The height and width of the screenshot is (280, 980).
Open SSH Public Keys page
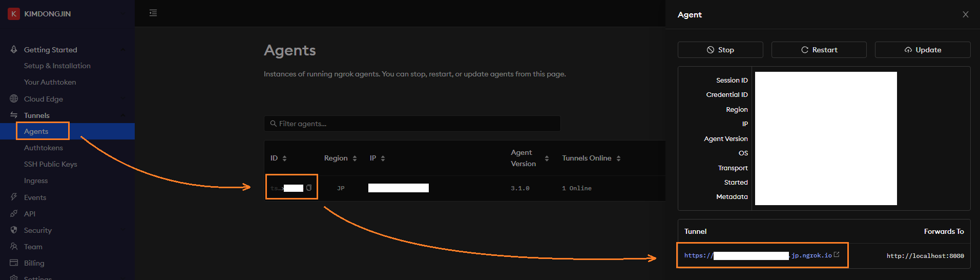51,164
